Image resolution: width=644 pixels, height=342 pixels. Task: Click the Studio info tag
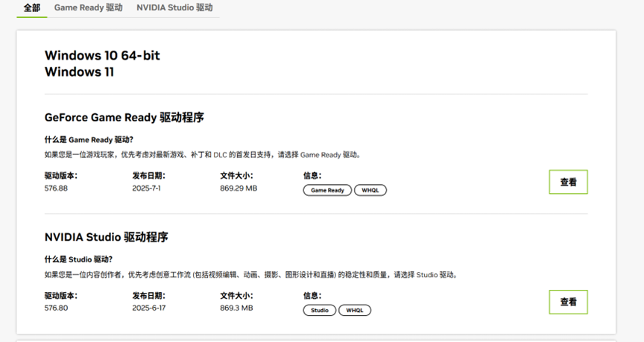click(x=320, y=310)
